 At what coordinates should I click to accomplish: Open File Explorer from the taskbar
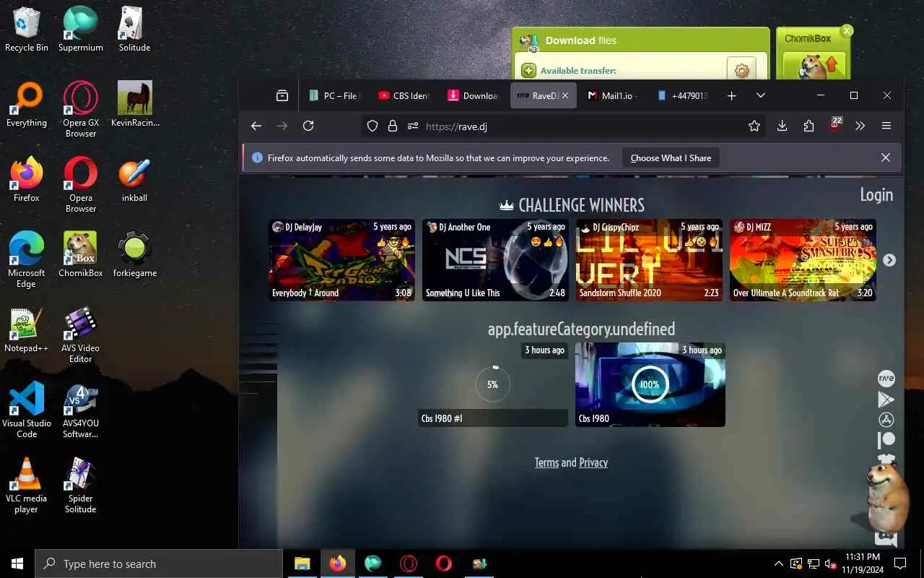[302, 564]
